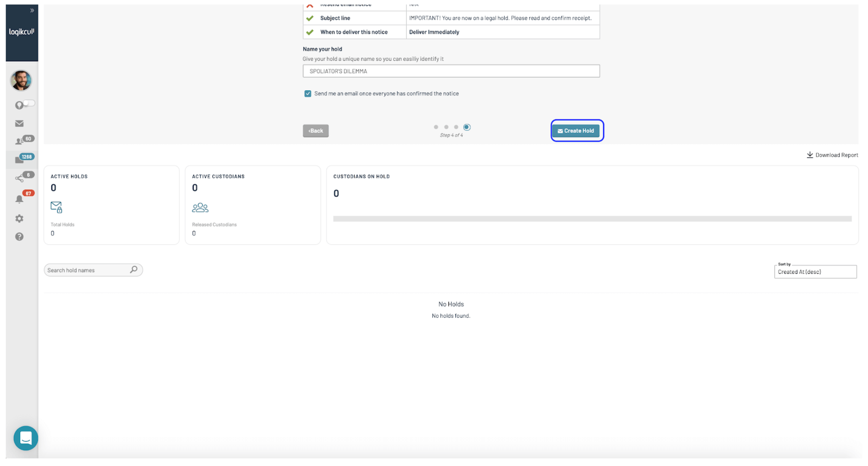Open the settings gear in sidebar
868x466 pixels.
(19, 219)
